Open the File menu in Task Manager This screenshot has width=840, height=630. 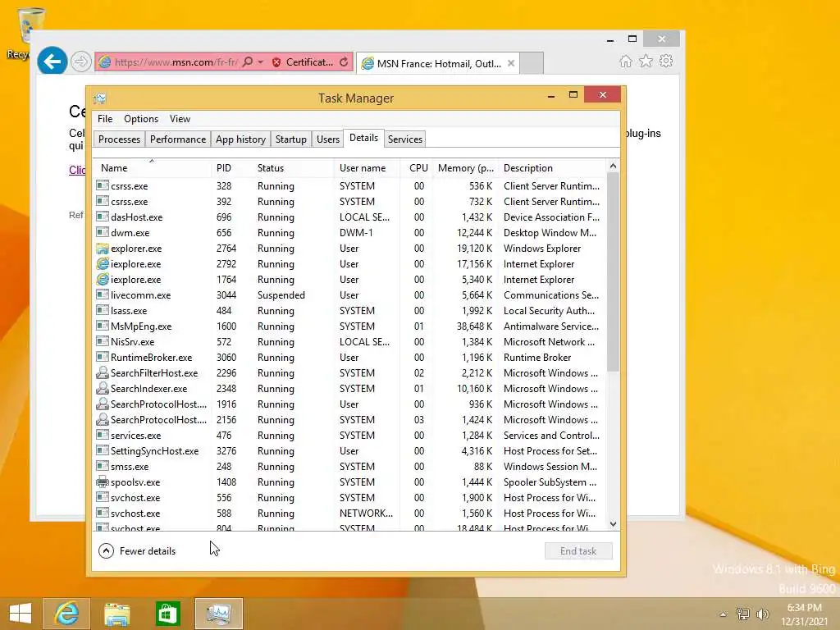tap(105, 119)
